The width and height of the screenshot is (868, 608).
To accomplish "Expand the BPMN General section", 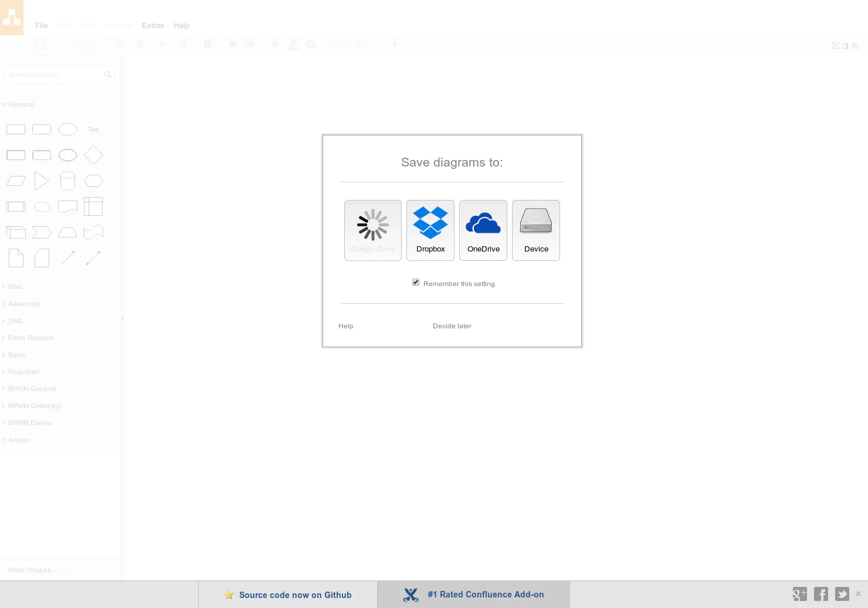I will coord(32,389).
